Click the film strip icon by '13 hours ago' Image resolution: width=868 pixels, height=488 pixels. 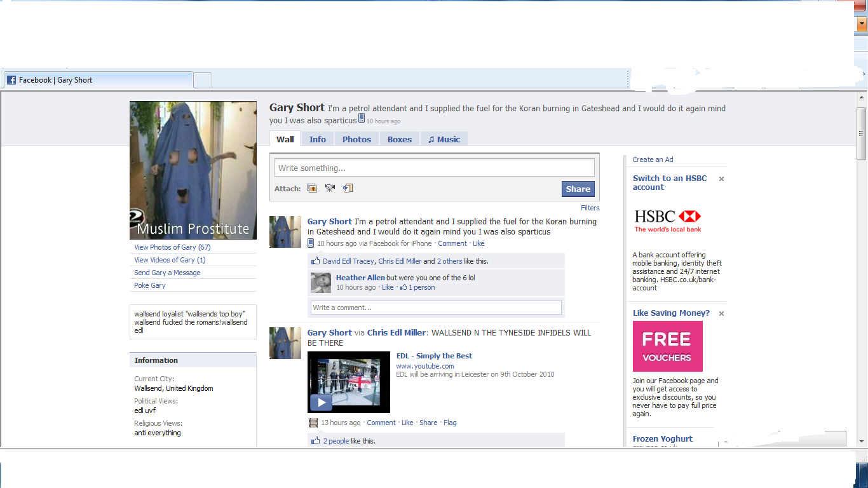(x=313, y=423)
